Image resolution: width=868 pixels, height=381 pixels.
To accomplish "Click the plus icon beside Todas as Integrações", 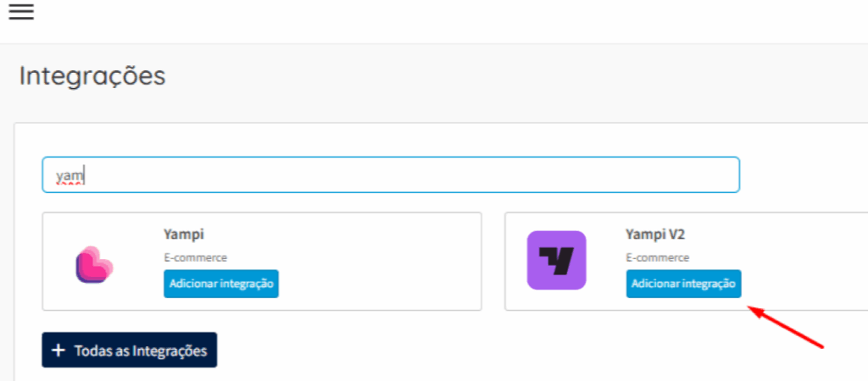I will (x=58, y=351).
